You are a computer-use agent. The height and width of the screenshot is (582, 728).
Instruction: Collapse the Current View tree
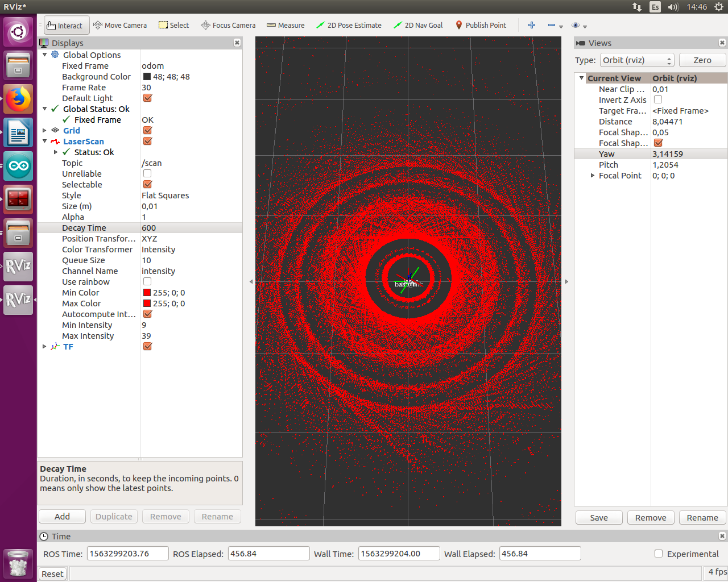(581, 78)
